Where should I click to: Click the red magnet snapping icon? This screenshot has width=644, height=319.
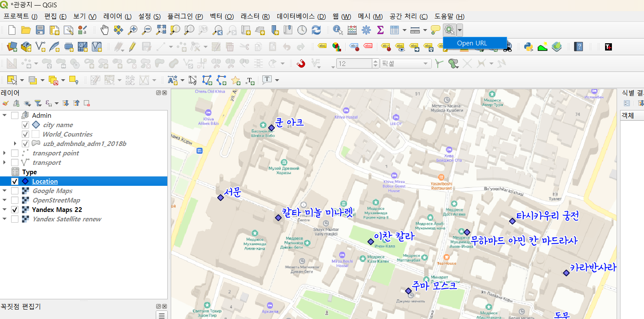(301, 64)
